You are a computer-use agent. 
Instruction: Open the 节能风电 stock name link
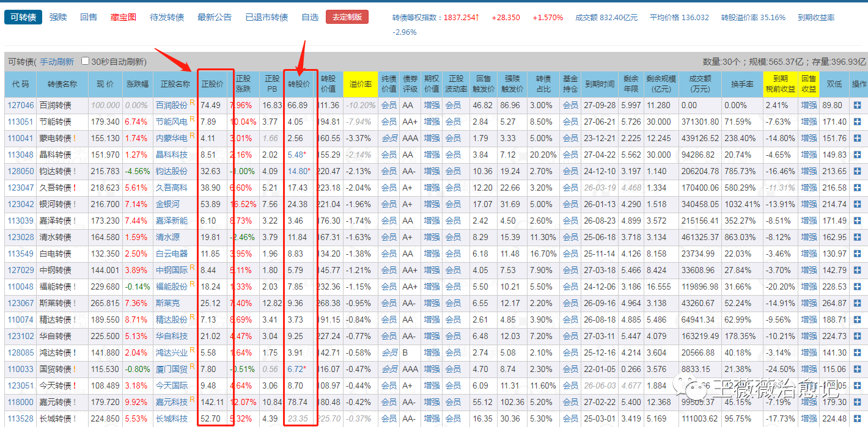pos(172,122)
